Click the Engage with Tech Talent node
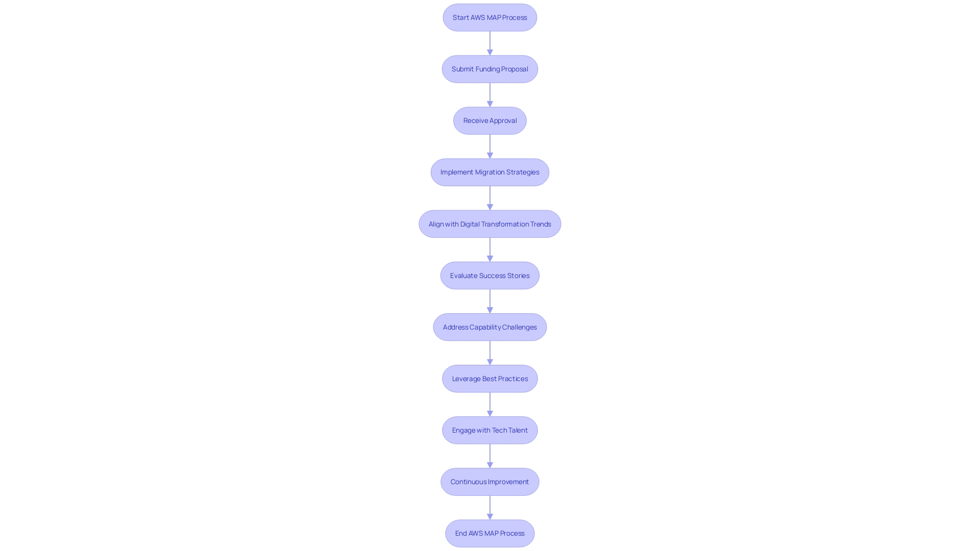980x551 pixels. tap(490, 430)
